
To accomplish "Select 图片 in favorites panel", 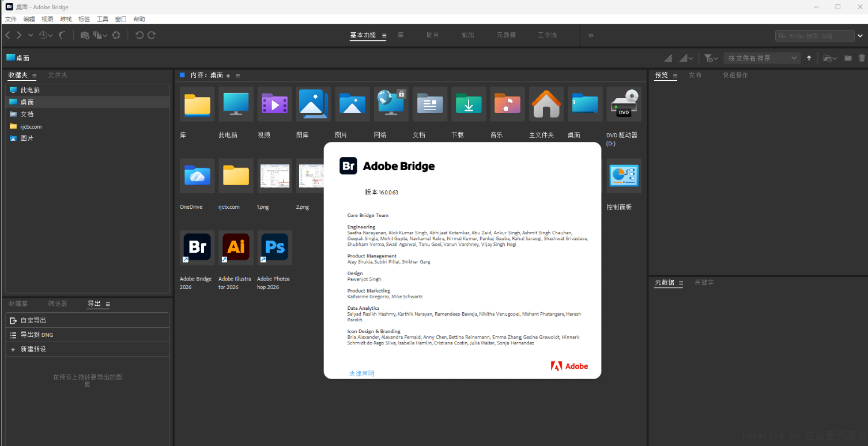I will [x=88, y=138].
